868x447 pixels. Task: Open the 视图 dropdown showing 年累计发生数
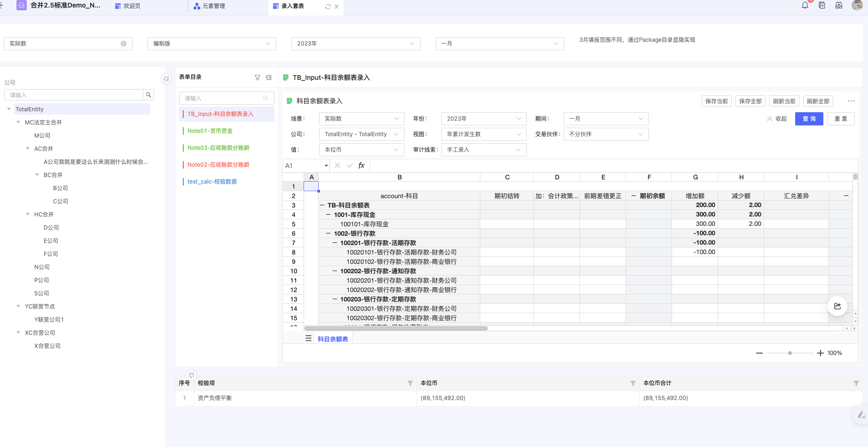(483, 134)
